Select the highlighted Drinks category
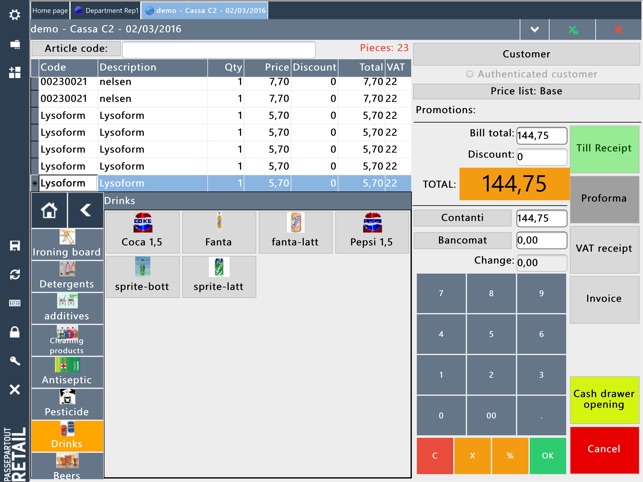This screenshot has height=482, width=643. click(67, 436)
